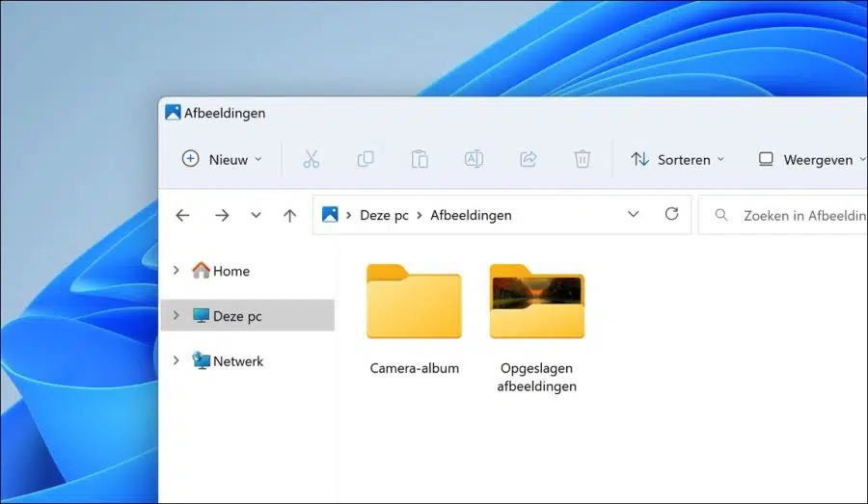The image size is (868, 504).
Task: Refresh the Afbeeldingen folder view
Action: tap(671, 214)
